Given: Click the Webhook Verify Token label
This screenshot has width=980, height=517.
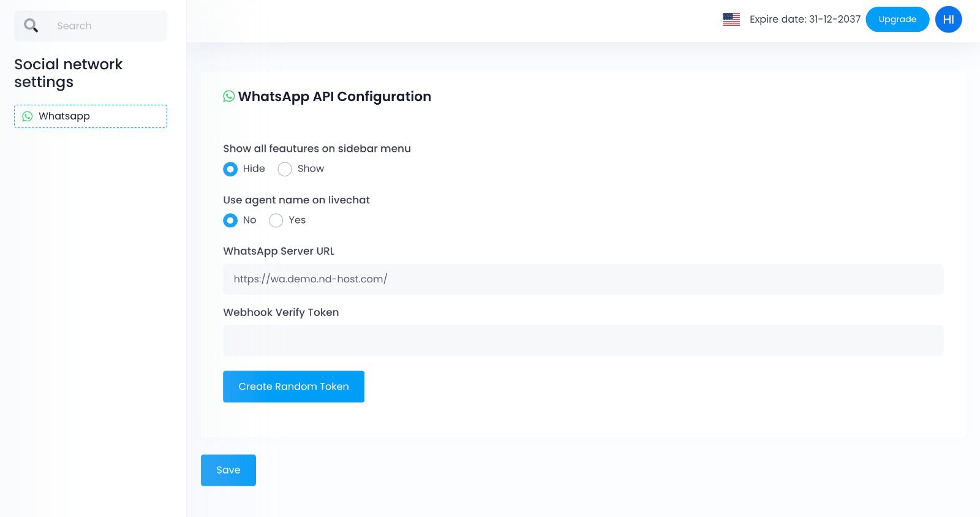Looking at the screenshot, I should 281,312.
